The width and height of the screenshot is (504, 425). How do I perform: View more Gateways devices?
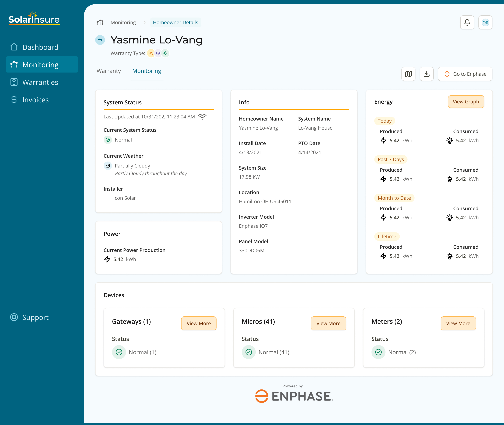point(199,323)
